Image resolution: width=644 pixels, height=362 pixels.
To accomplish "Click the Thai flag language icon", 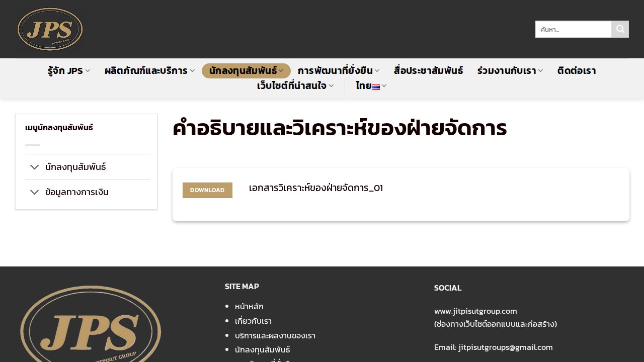I will click(376, 86).
